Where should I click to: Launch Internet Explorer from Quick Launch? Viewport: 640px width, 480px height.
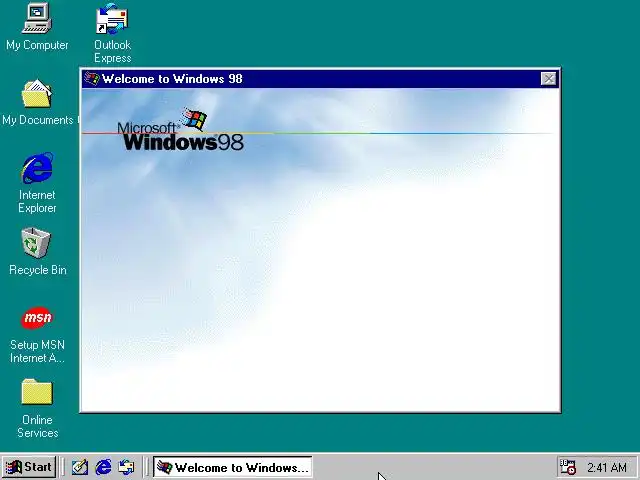(103, 467)
